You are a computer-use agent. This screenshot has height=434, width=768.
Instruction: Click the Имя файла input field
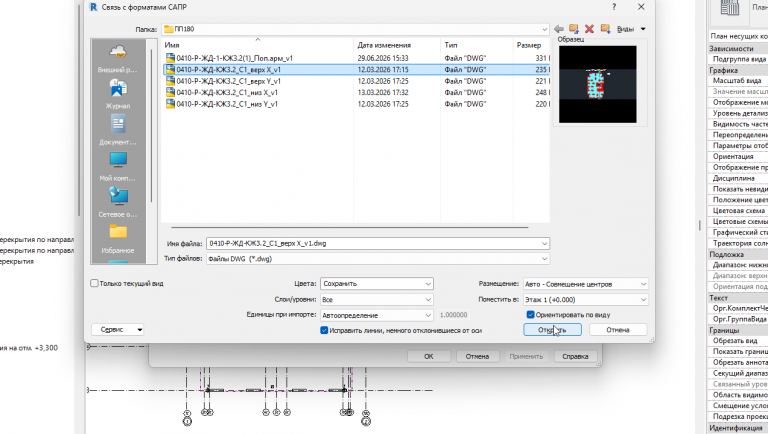[378, 243]
